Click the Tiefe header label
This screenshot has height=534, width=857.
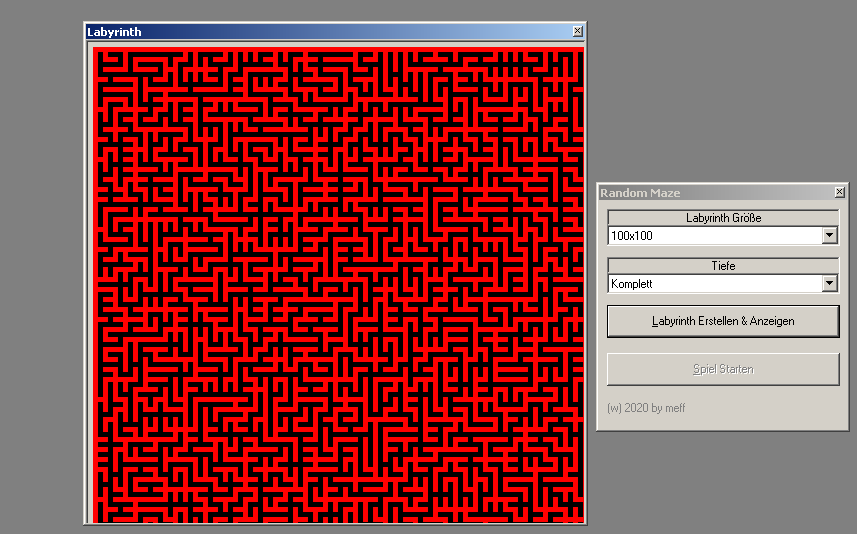coord(722,266)
